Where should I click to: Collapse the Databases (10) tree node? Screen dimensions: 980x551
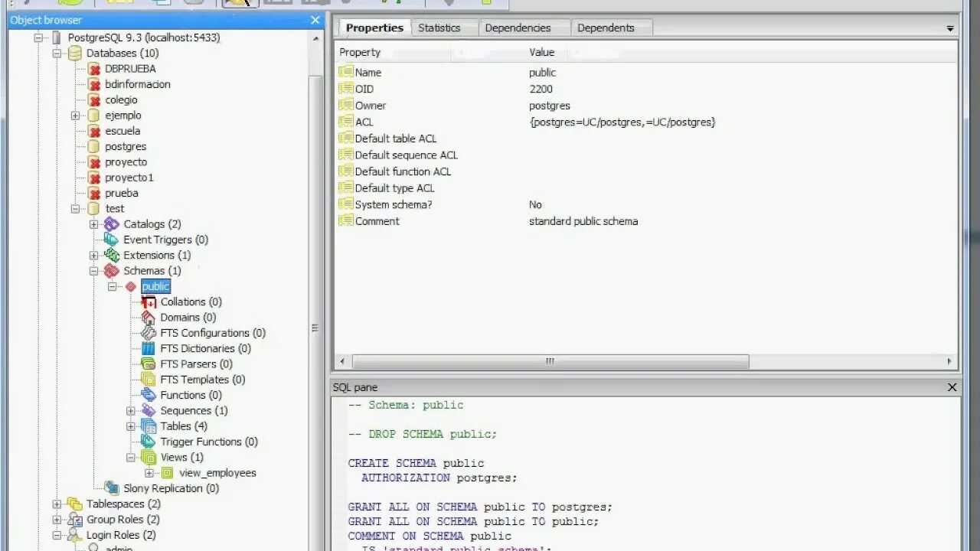tap(57, 54)
